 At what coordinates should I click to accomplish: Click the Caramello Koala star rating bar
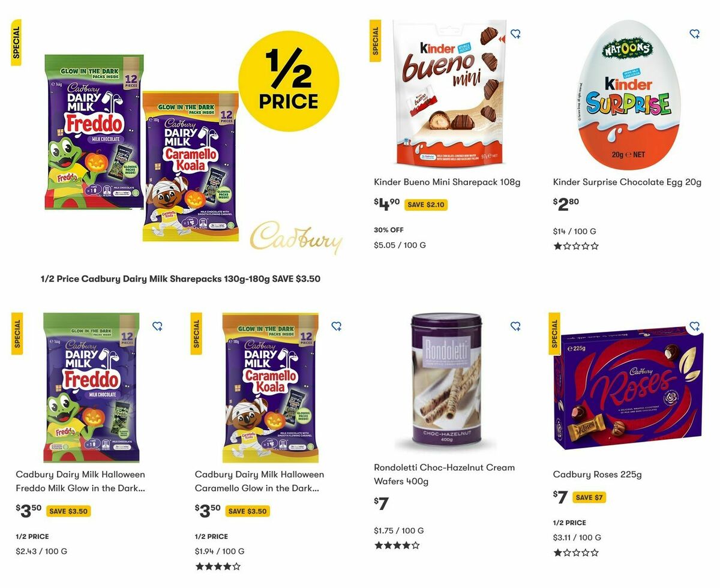pos(218,566)
